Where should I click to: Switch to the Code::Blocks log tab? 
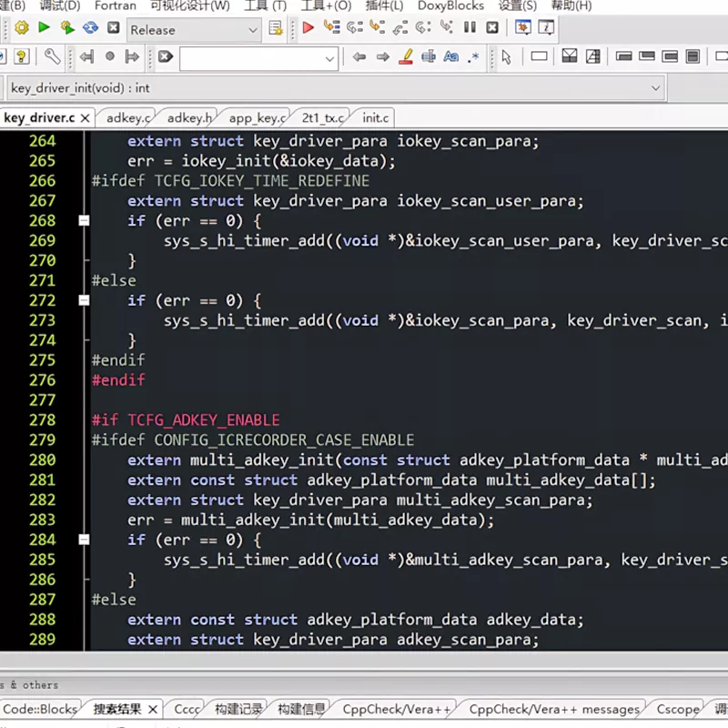click(x=40, y=709)
